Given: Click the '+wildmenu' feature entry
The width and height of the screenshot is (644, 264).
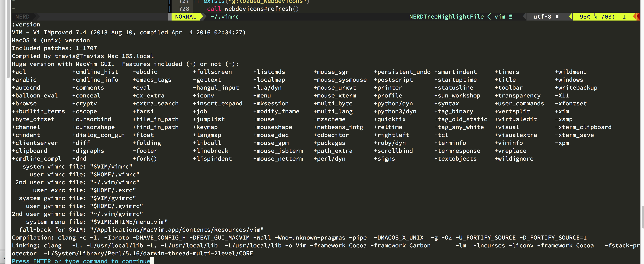Looking at the screenshot, I should point(571,72).
